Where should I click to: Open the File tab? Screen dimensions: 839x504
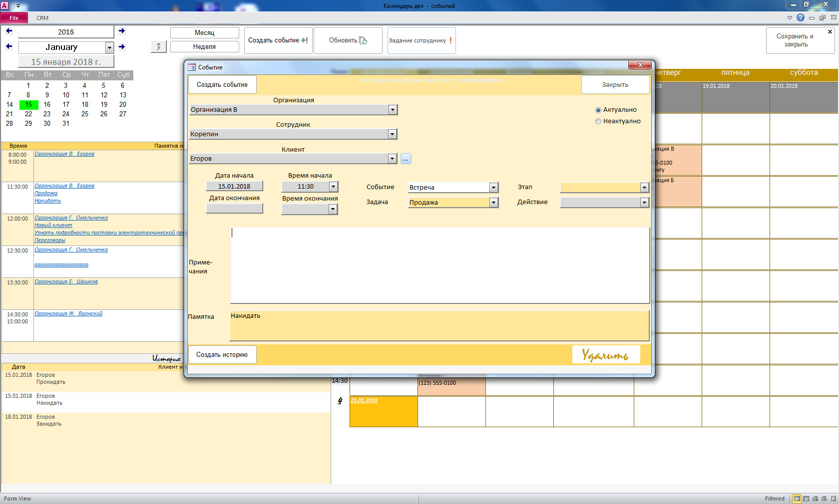click(14, 18)
